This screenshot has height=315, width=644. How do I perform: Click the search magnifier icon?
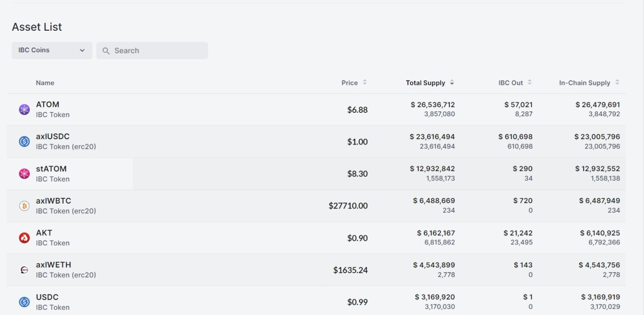coord(106,51)
